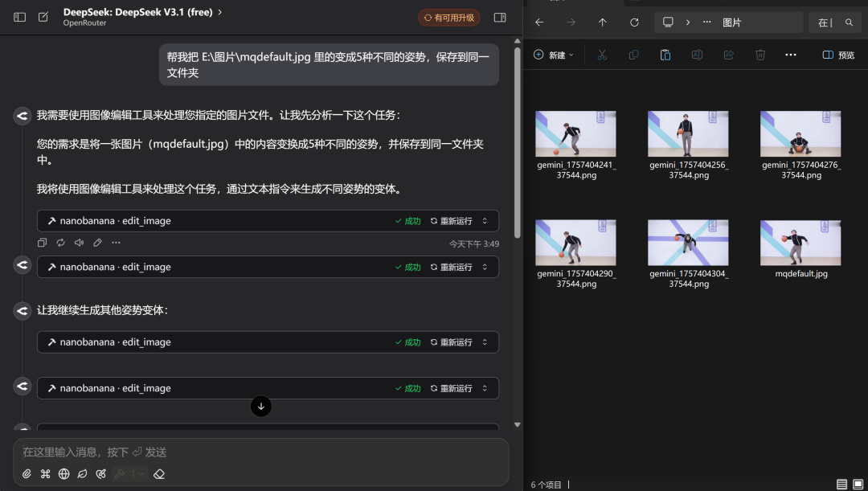This screenshot has height=491, width=868.
Task: Open the breadcrumb chevron in the address bar
Action: point(687,22)
